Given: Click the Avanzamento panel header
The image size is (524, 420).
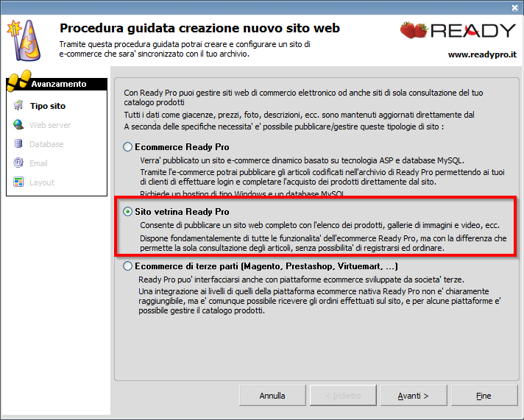Looking at the screenshot, I should [x=58, y=84].
